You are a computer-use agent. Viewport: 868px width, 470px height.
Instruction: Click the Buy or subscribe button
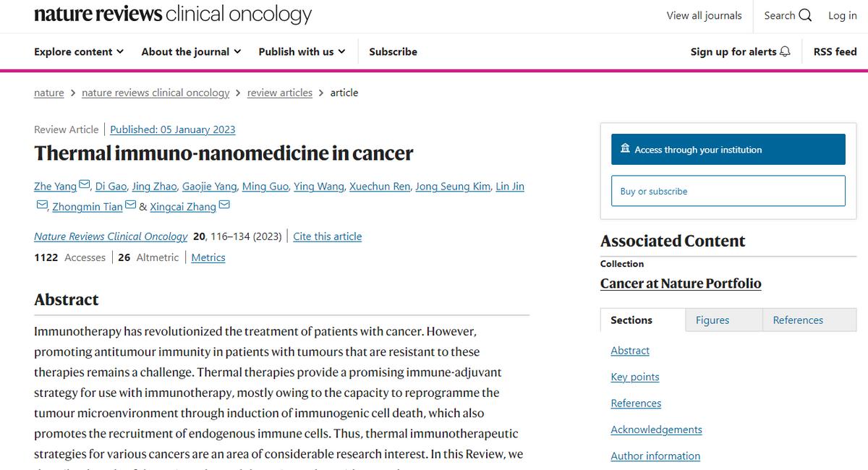(728, 192)
